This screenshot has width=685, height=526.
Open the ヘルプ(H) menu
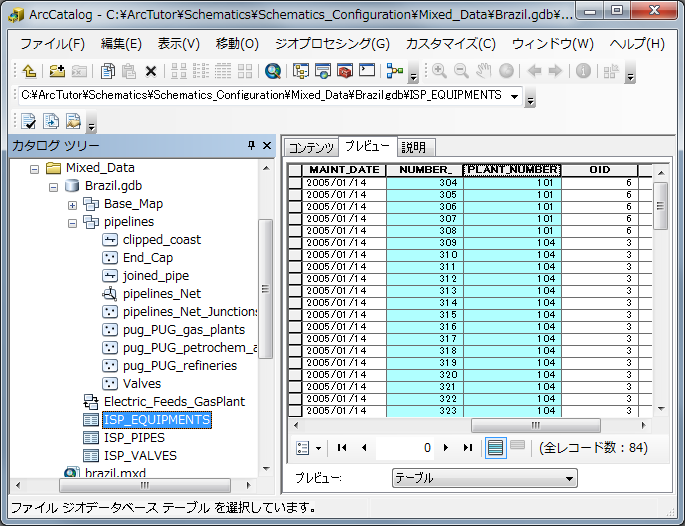click(637, 44)
